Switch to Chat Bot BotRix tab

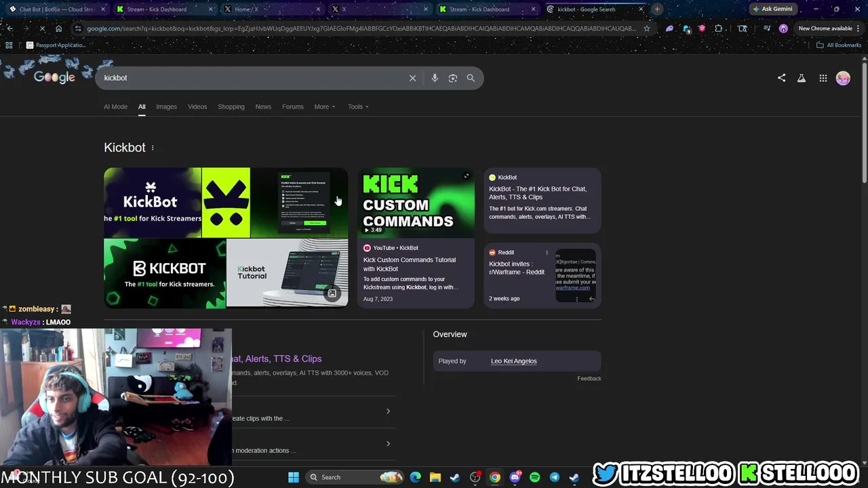pos(56,9)
